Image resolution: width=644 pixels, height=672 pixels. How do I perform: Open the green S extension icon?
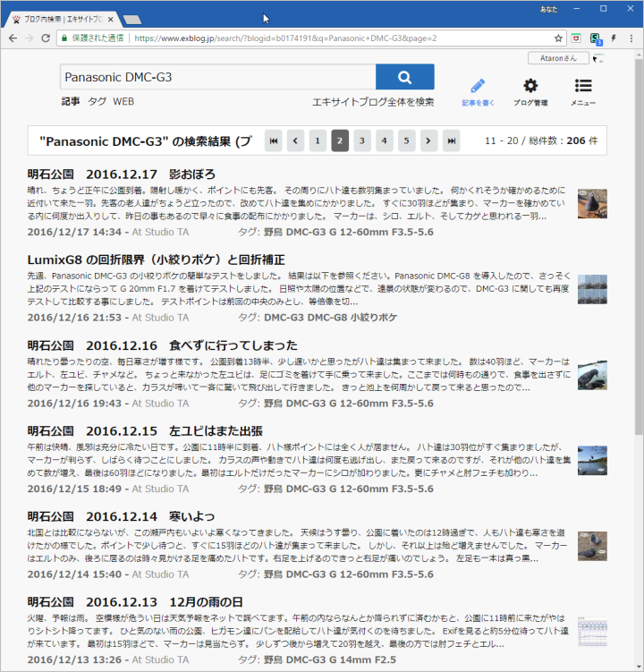click(595, 38)
